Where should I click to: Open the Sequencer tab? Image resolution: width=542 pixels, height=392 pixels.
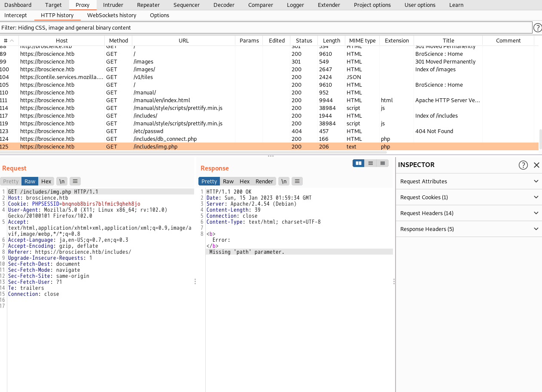tap(186, 5)
